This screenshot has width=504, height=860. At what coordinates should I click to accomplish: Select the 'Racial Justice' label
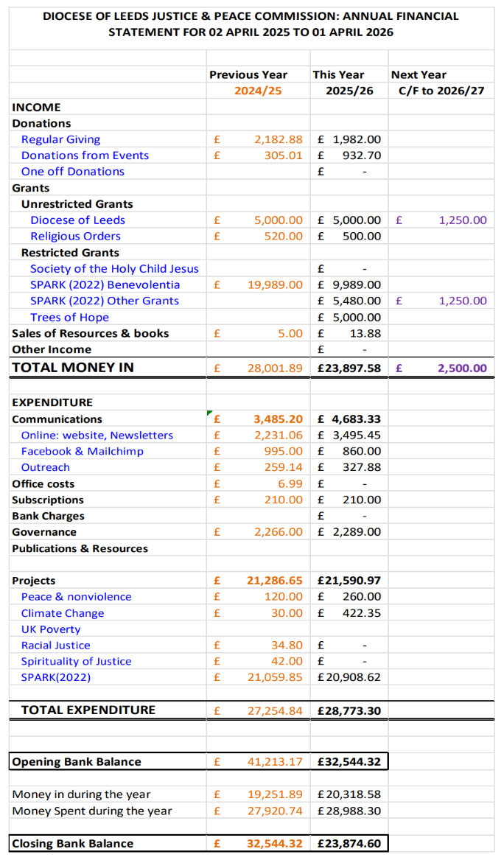coord(56,645)
